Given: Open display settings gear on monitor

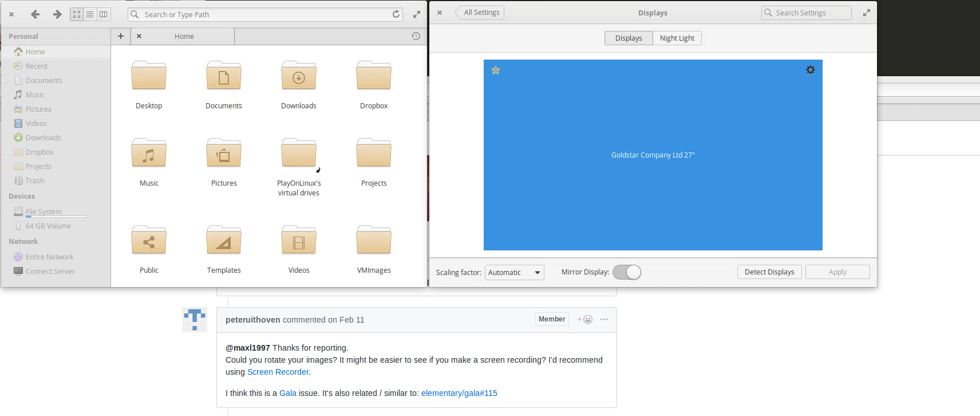Looking at the screenshot, I should coord(811,70).
